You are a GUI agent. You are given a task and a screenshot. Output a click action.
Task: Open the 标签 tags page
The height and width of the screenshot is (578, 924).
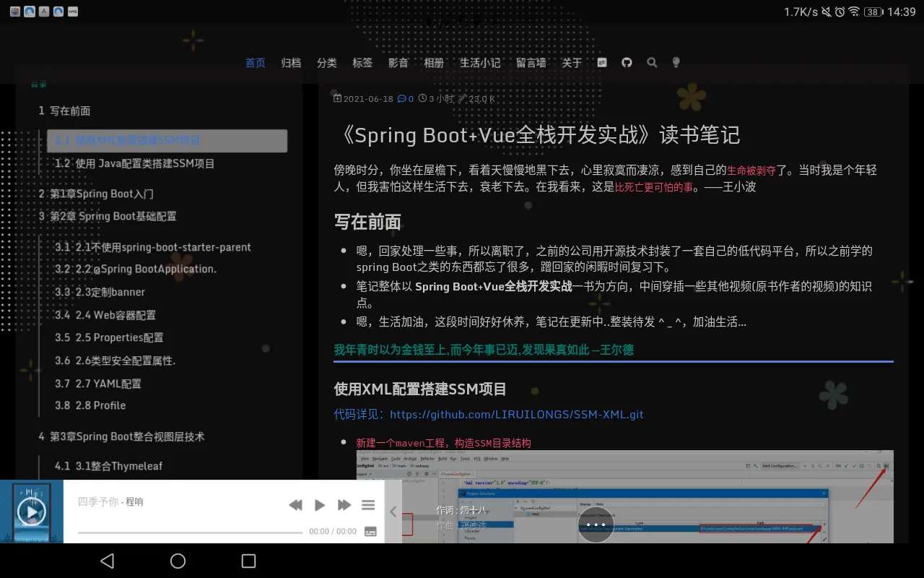tap(362, 63)
